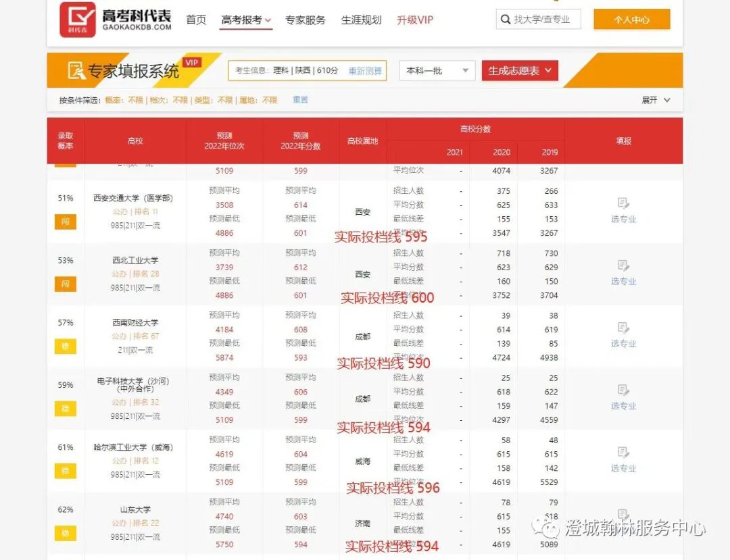Click the yellow 稳 badge for 电子科技大学

coord(65,409)
